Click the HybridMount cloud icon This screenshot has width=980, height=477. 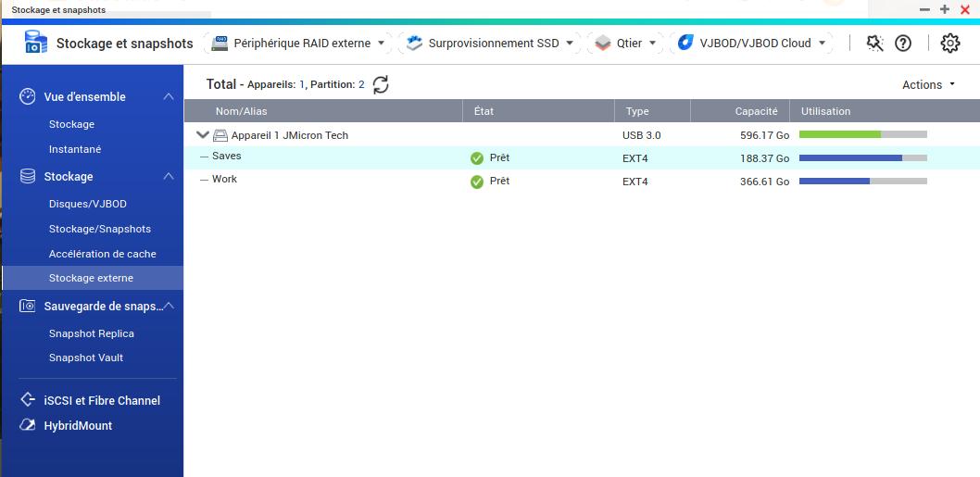pos(28,426)
